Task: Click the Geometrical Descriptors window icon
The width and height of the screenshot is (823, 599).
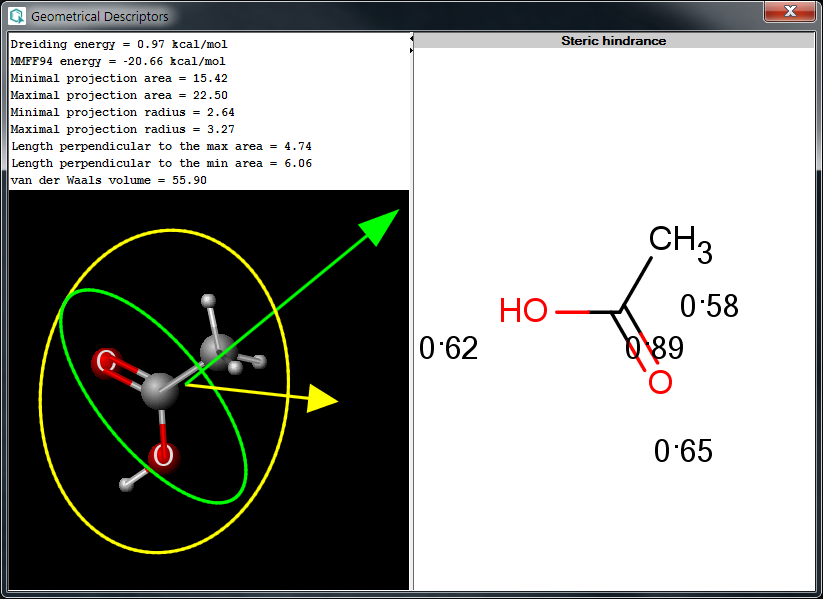Action: 17,16
